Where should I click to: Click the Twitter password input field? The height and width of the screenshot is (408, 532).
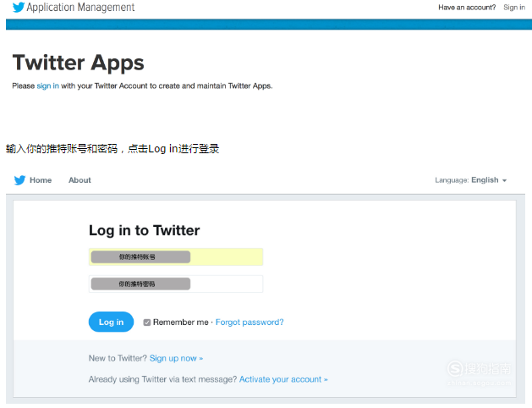pos(176,284)
